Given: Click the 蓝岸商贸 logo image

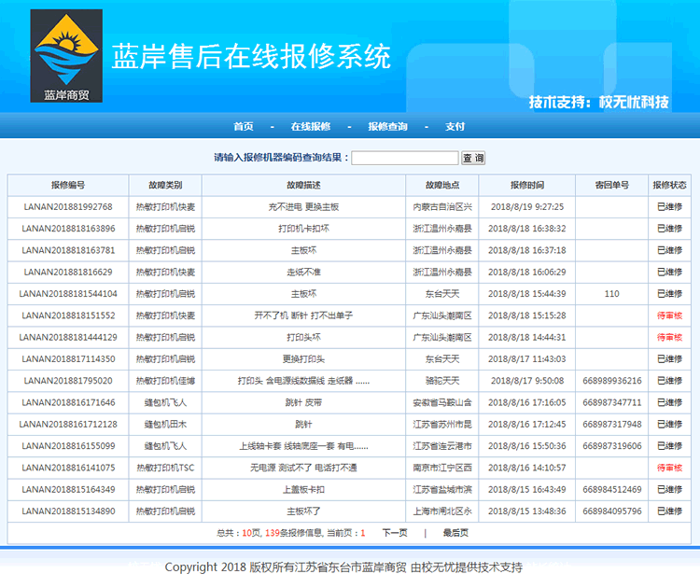Looking at the screenshot, I should pyautogui.click(x=66, y=56).
